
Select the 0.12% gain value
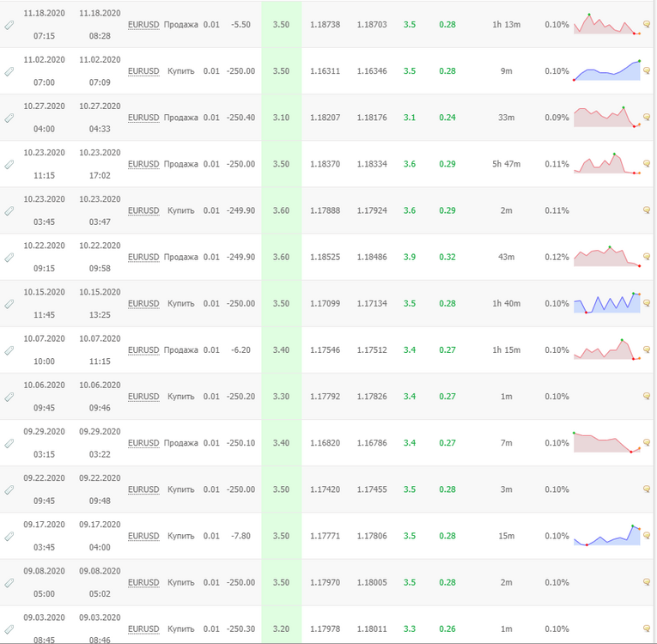click(557, 257)
